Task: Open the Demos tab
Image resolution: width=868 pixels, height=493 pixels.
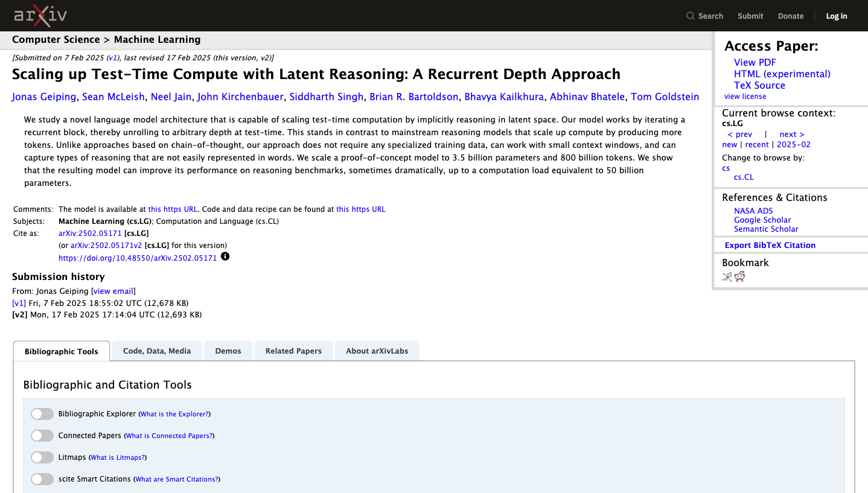Action: tap(228, 351)
